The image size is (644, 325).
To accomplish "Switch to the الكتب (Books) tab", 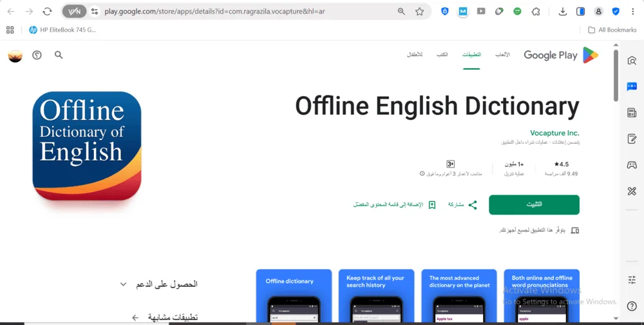I will click(442, 55).
